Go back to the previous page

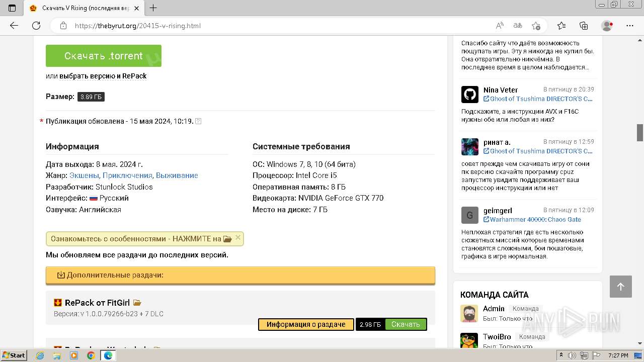[14, 26]
